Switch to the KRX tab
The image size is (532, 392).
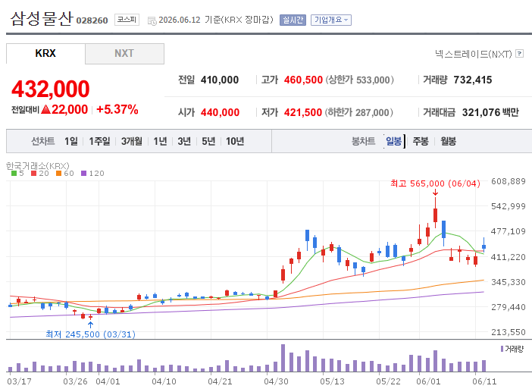tap(45, 54)
